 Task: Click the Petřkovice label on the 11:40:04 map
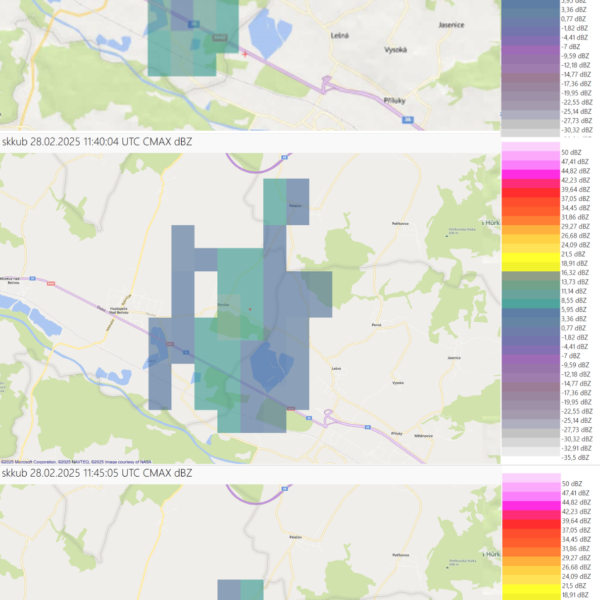point(400,223)
